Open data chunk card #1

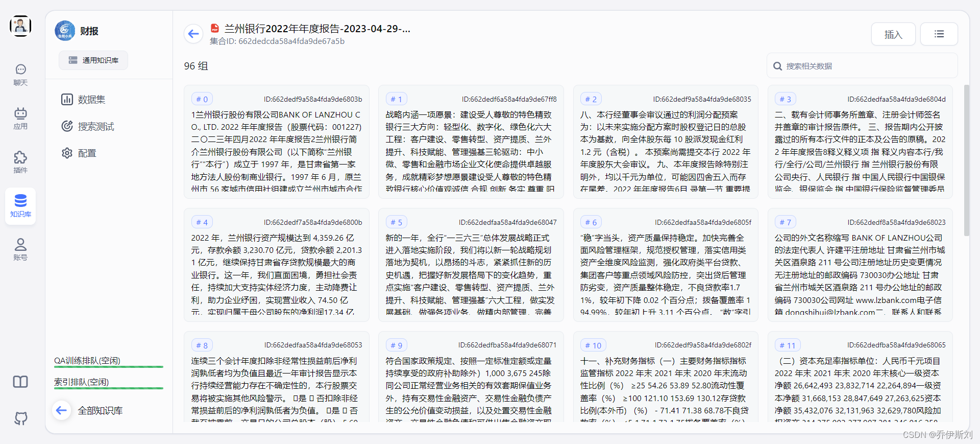coord(471,142)
